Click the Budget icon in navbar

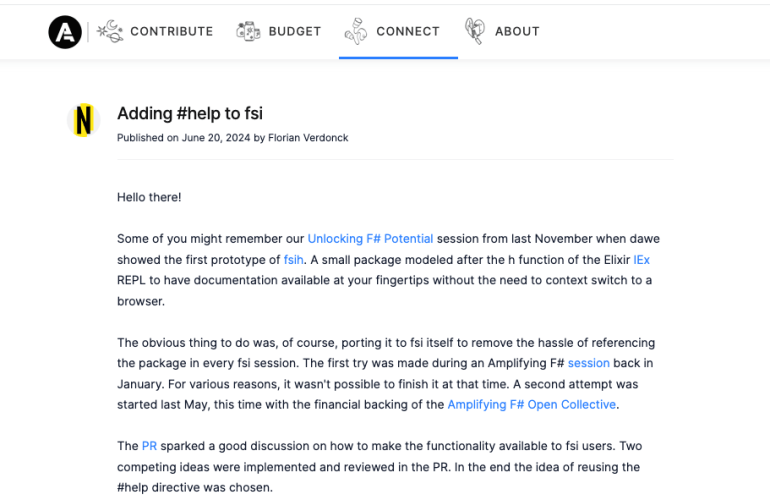pos(248,31)
